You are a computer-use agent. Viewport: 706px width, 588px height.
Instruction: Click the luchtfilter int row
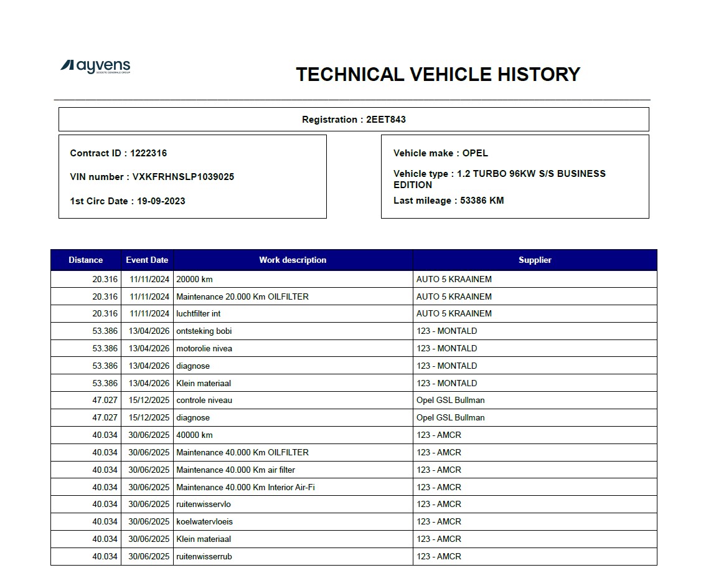pyautogui.click(x=354, y=313)
